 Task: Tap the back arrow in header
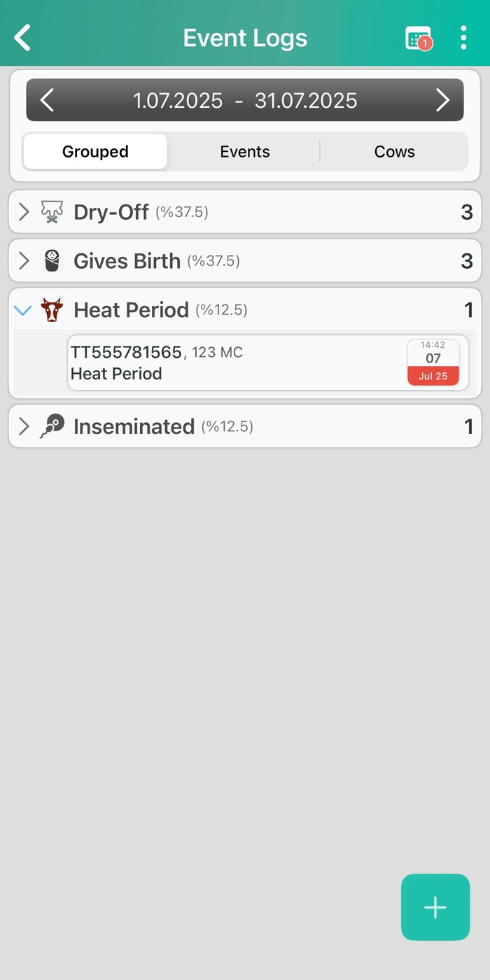tap(23, 38)
